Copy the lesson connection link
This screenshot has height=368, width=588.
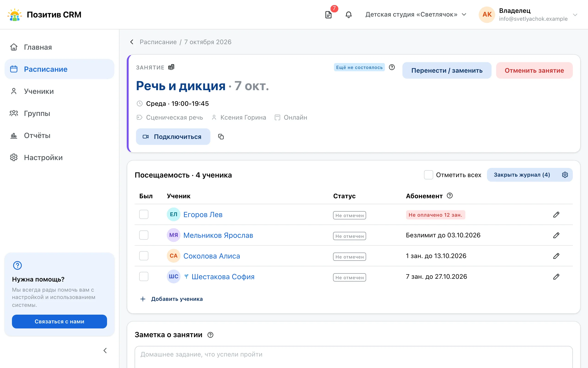[x=221, y=137]
